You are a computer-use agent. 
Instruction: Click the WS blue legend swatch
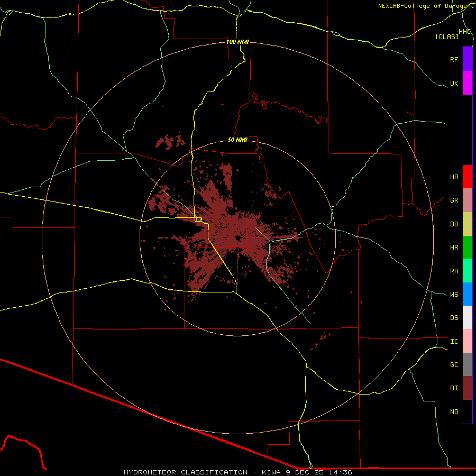tap(467, 294)
